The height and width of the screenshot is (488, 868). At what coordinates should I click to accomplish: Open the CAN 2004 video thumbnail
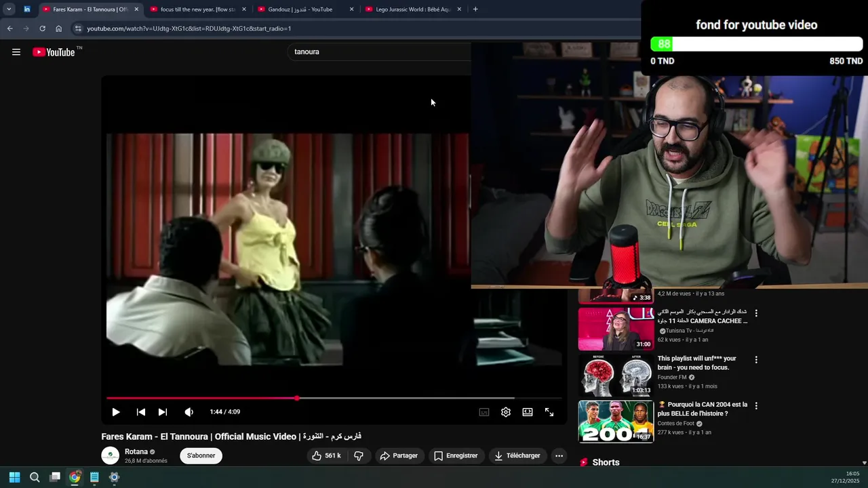(616, 422)
